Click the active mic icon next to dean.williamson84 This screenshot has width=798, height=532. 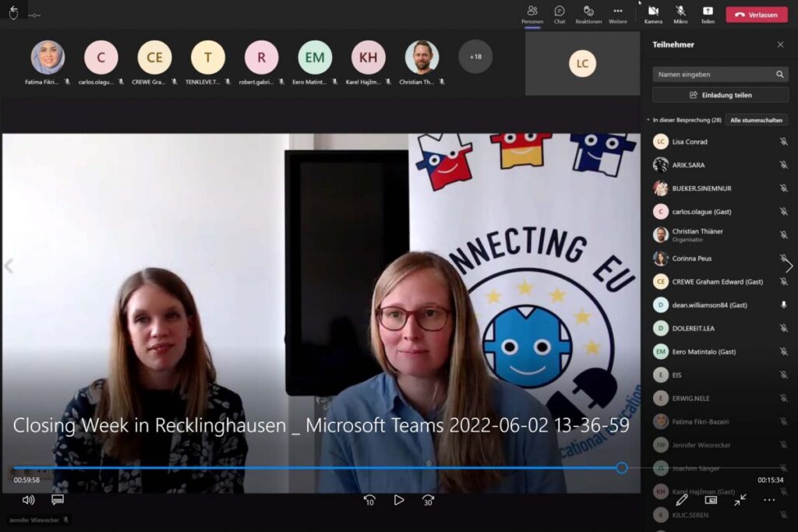(783, 305)
